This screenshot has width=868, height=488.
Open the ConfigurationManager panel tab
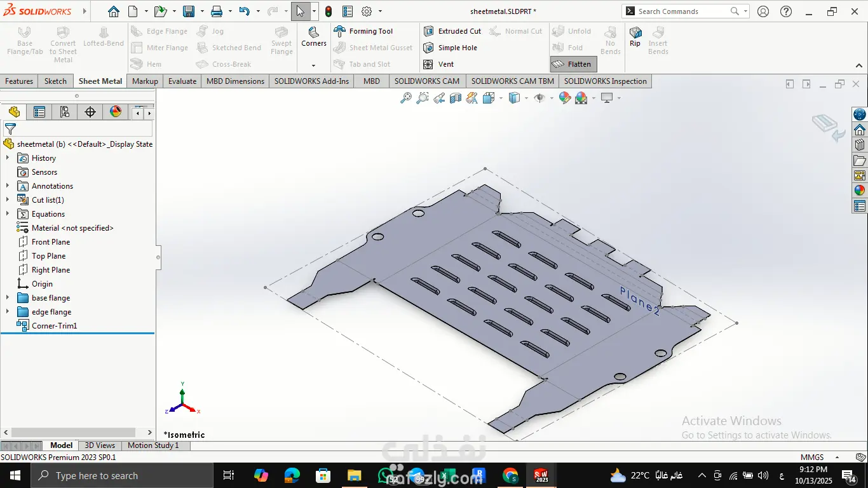tap(65, 112)
